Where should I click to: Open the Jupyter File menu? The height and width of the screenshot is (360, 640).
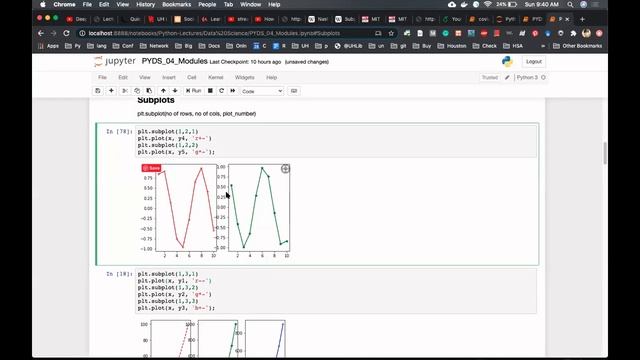[x=102, y=77]
